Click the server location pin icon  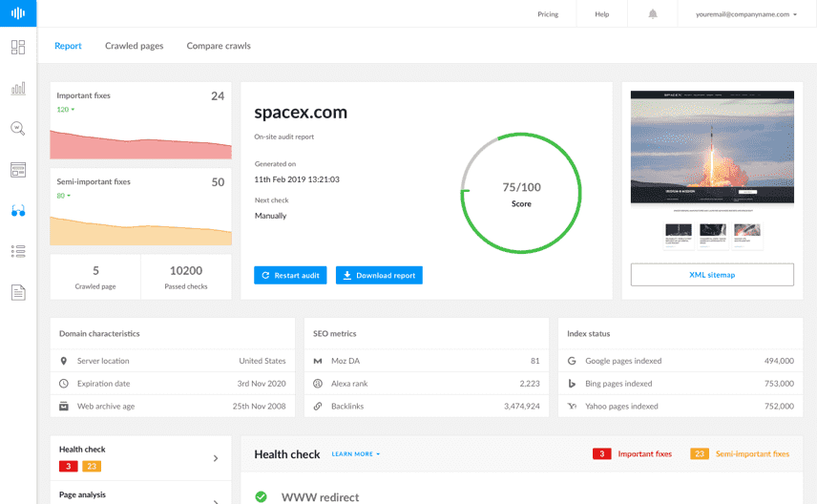click(x=64, y=361)
